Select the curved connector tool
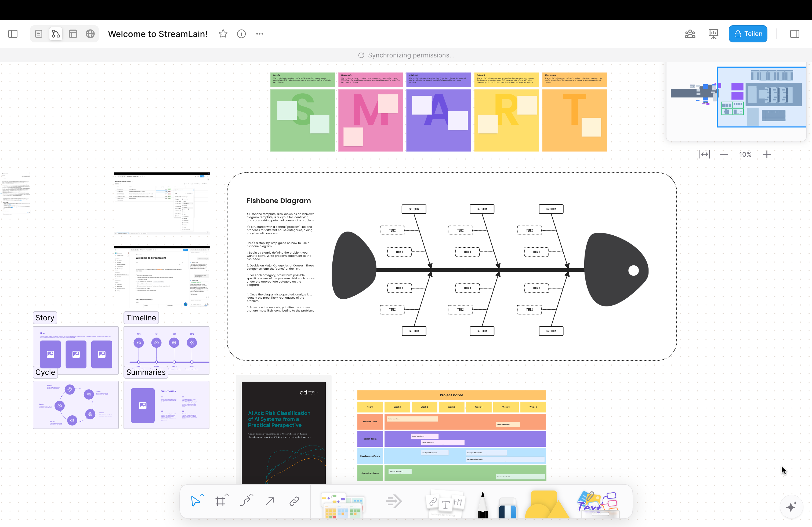This screenshot has height=527, width=812. tap(245, 501)
